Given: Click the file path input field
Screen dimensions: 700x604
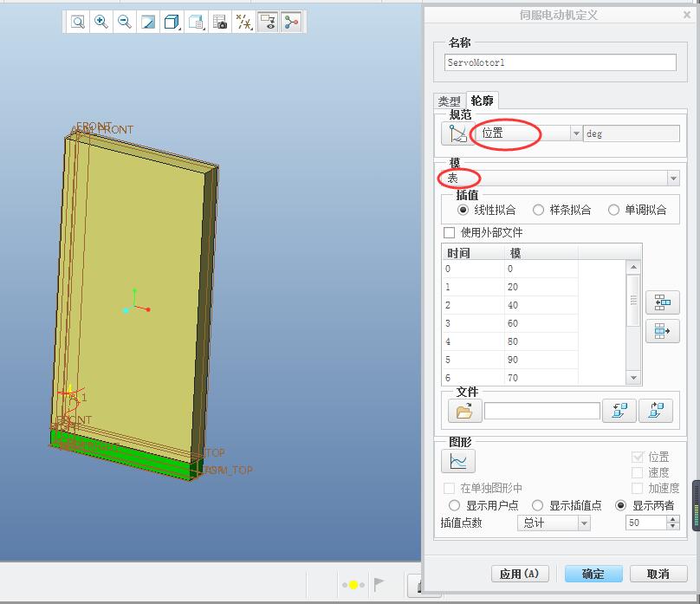Looking at the screenshot, I should click(542, 411).
